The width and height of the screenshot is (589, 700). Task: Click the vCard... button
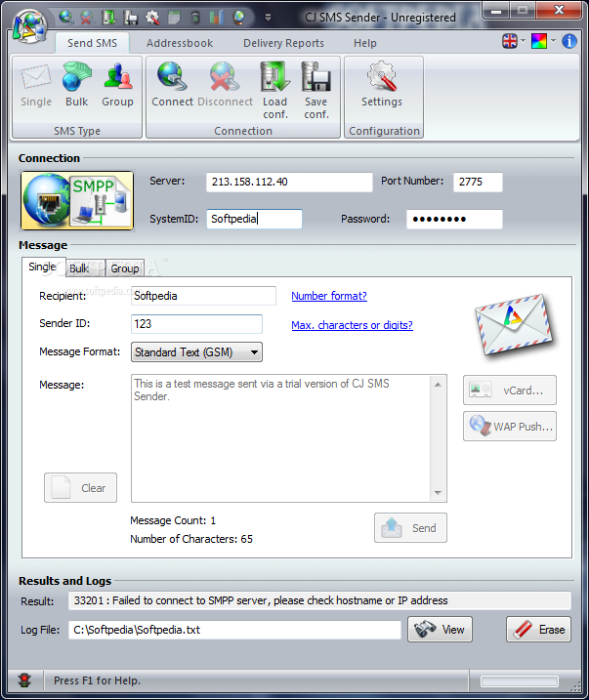coord(510,391)
